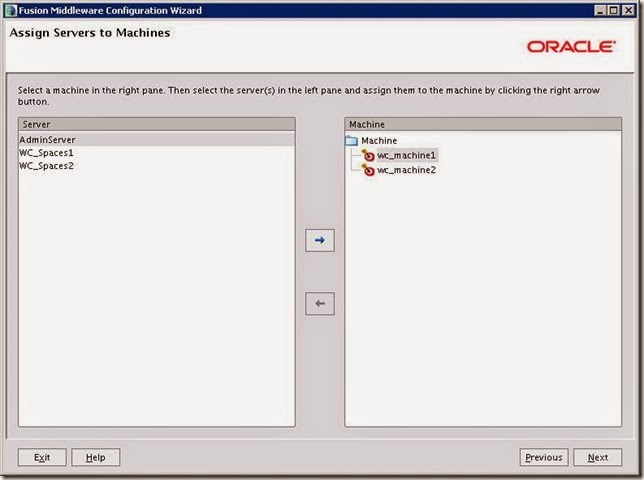Select wc_machine2 in the Machine tree

(407, 170)
